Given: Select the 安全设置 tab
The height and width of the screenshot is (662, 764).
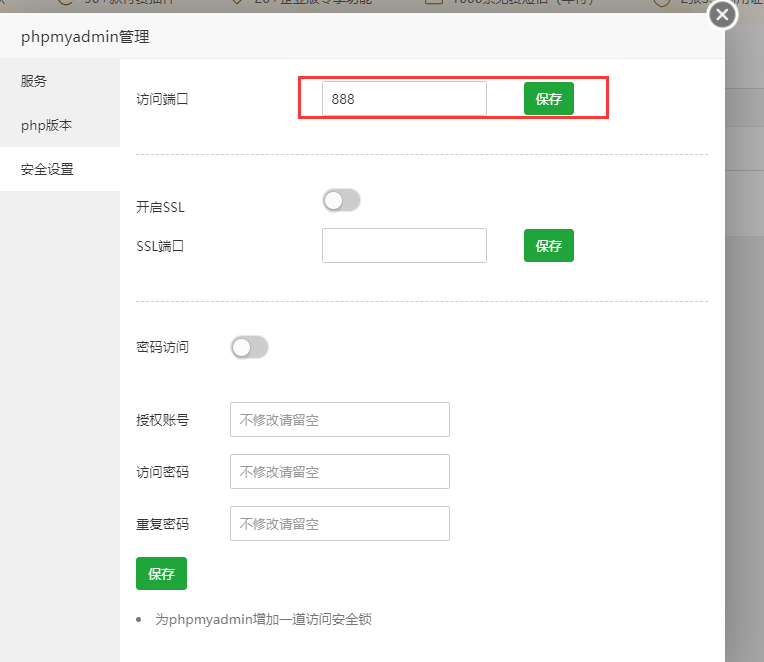Looking at the screenshot, I should (x=60, y=169).
